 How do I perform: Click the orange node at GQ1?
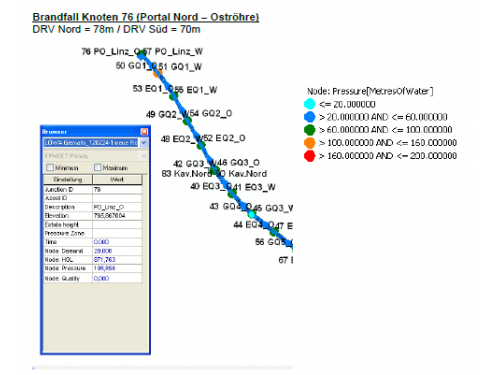[158, 72]
